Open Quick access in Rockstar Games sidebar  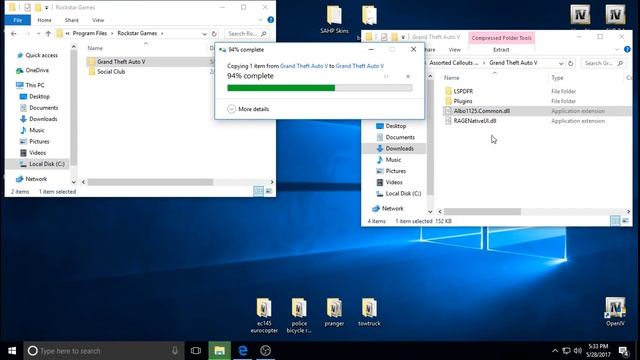pyautogui.click(x=41, y=55)
